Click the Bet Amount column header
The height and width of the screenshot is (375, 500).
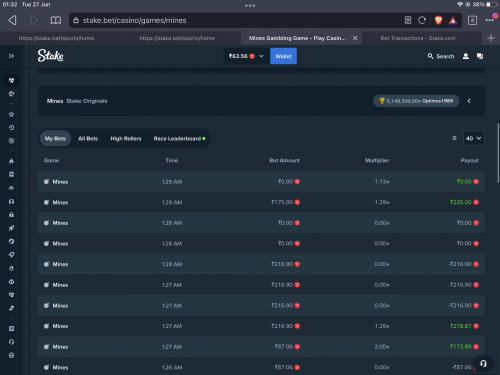[x=284, y=160]
